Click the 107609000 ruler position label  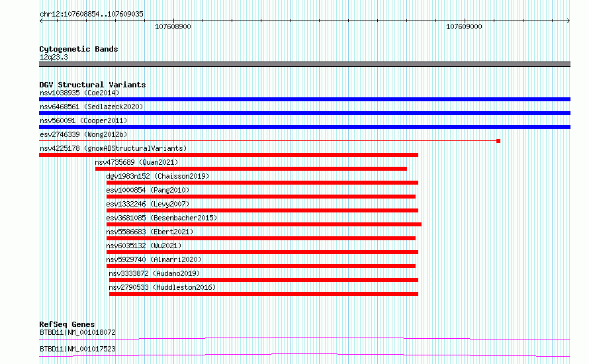[x=464, y=26]
